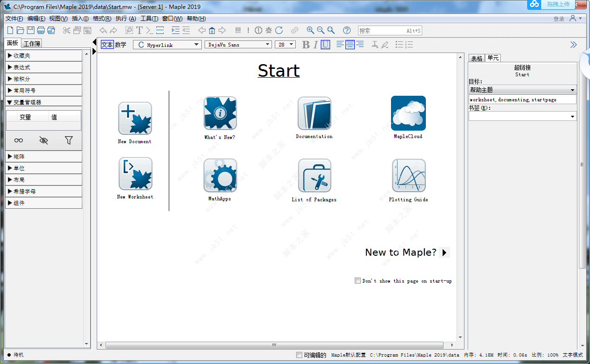Execute selection with single exclamation icon
The height and width of the screenshot is (364, 590).
point(248,31)
